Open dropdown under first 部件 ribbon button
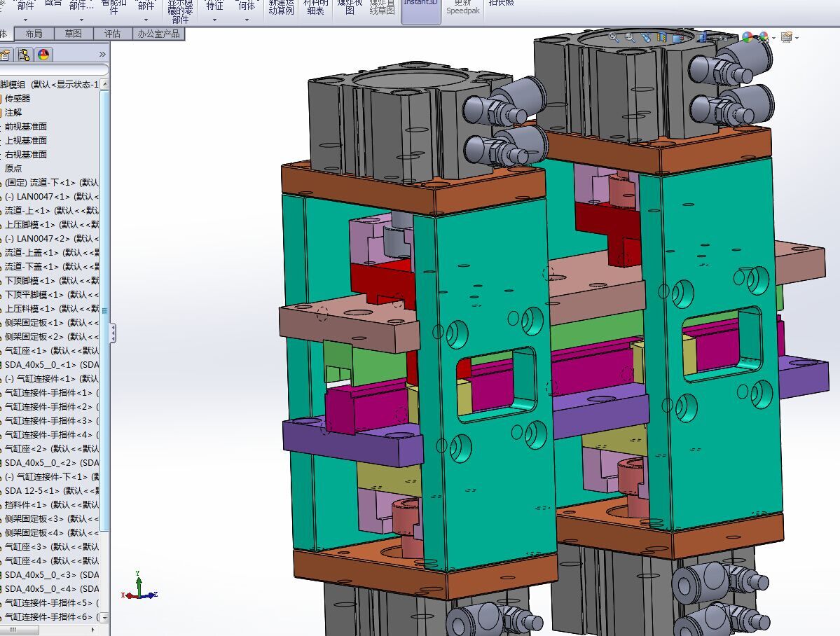Image resolution: width=840 pixels, height=636 pixels. (x=25, y=20)
